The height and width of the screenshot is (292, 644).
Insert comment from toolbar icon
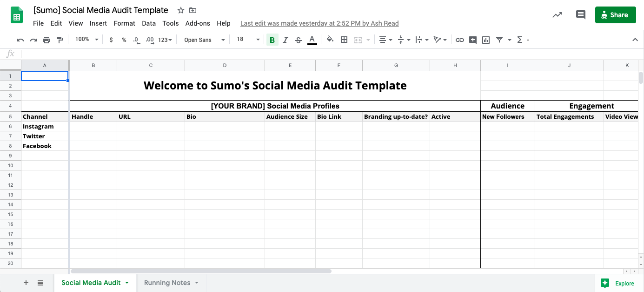coord(473,40)
